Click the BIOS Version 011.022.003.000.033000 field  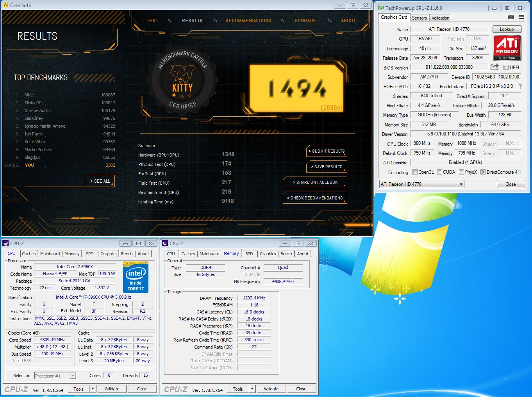click(449, 67)
